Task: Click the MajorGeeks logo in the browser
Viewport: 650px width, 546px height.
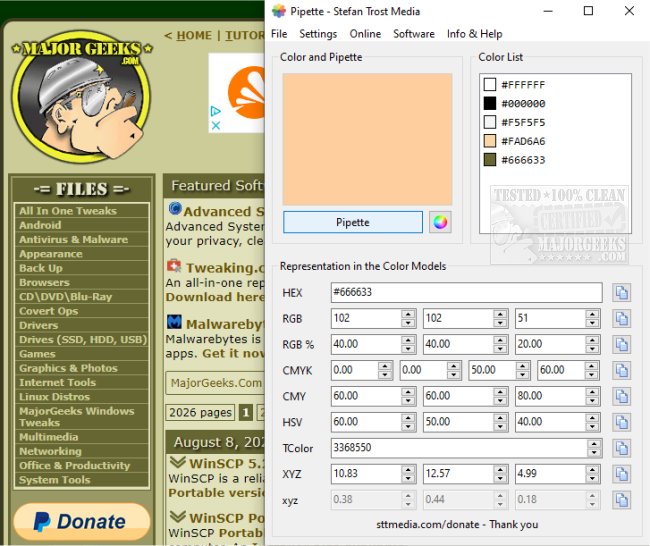Action: (x=81, y=97)
